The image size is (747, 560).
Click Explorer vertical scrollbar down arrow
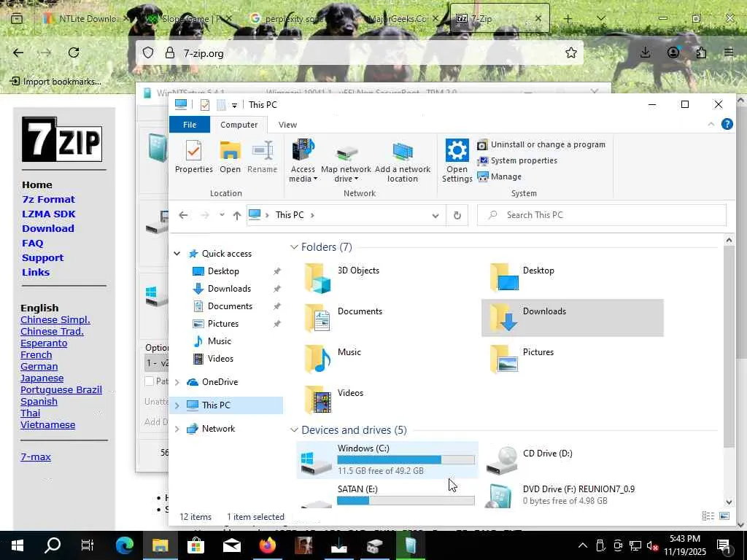(729, 502)
